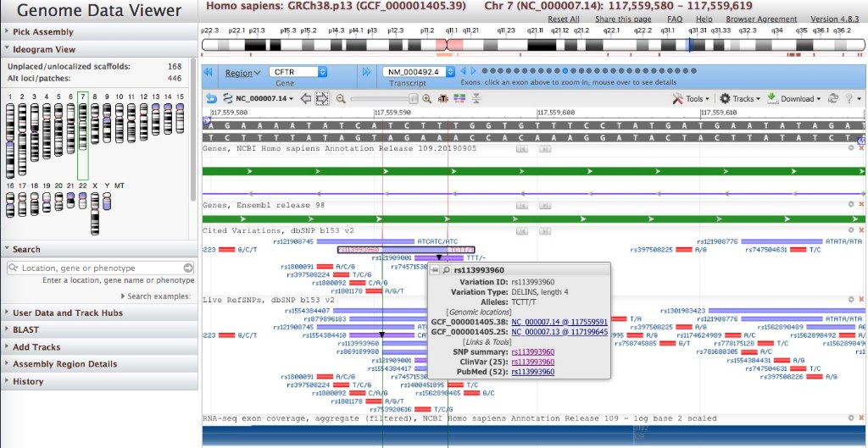Zoom to sequence with ATG icon
This screenshot has height=448, width=868.
442,98
